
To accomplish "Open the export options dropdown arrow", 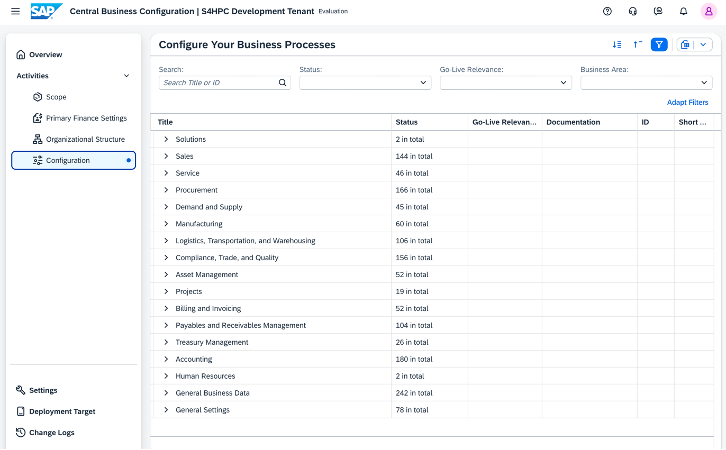I will 703,44.
